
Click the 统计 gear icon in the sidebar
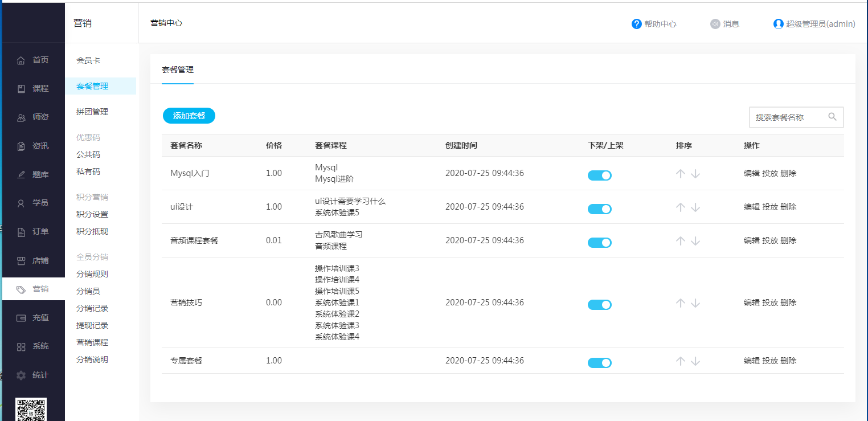pos(21,375)
